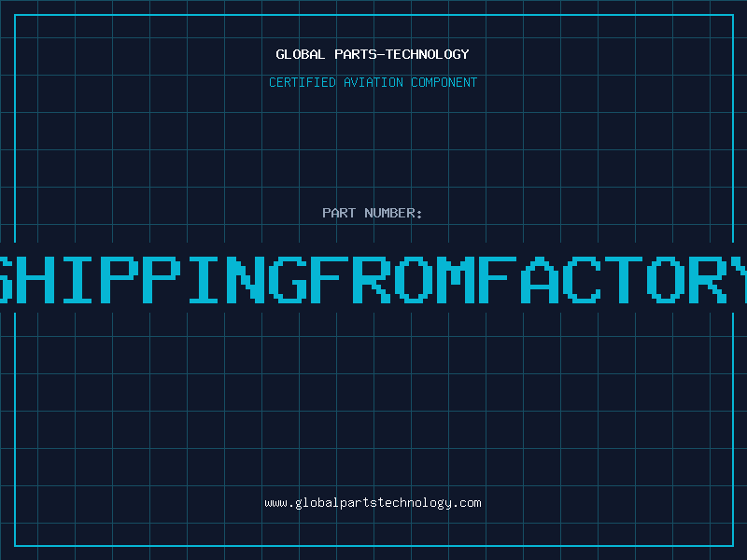The width and height of the screenshot is (747, 560).
Task: Click the word NUMBER: in the label
Action: tap(394, 213)
